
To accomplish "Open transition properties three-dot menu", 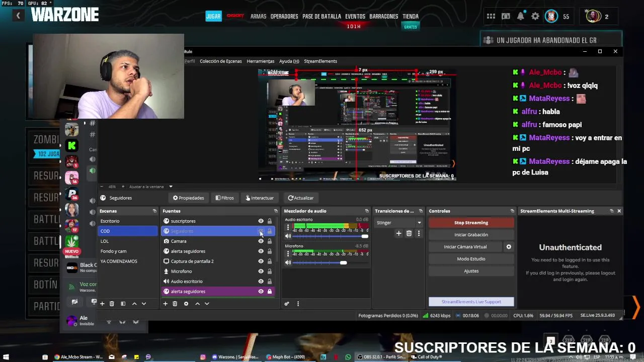I will tap(419, 233).
